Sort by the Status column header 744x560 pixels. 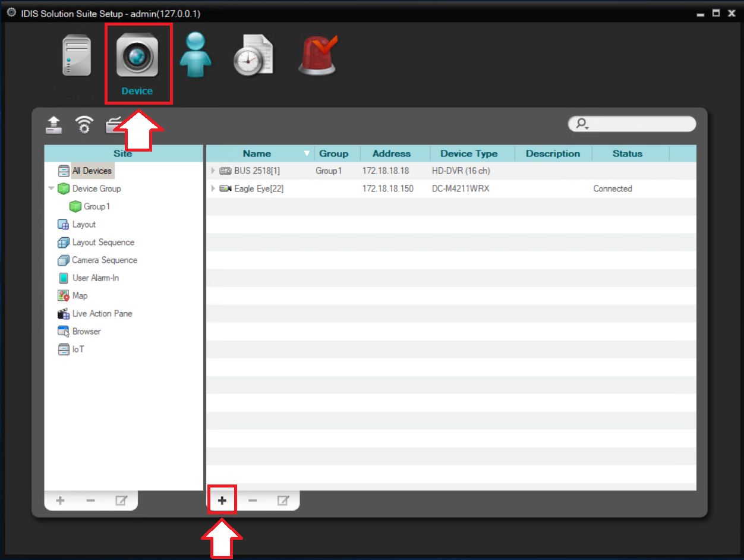coord(628,153)
